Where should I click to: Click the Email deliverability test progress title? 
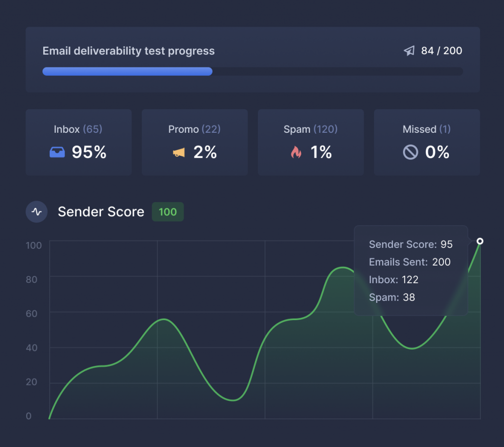point(128,51)
